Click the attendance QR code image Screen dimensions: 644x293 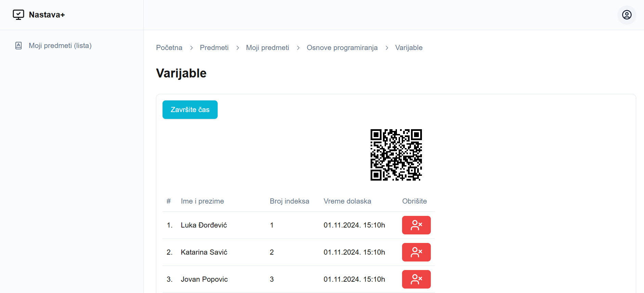[x=396, y=155]
